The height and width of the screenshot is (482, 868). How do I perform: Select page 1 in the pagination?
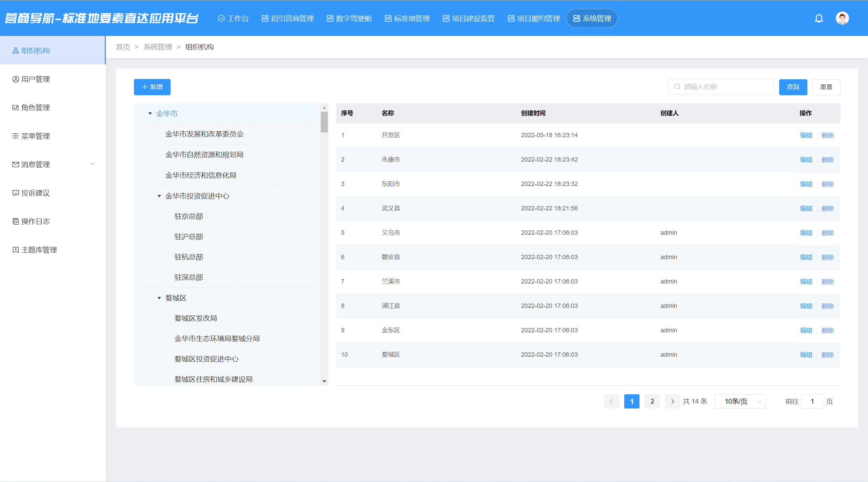point(632,401)
